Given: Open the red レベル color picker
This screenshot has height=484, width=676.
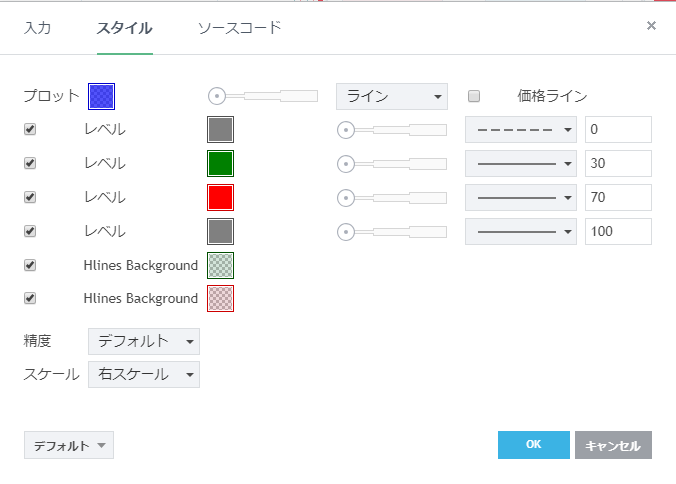Looking at the screenshot, I should point(220,197).
